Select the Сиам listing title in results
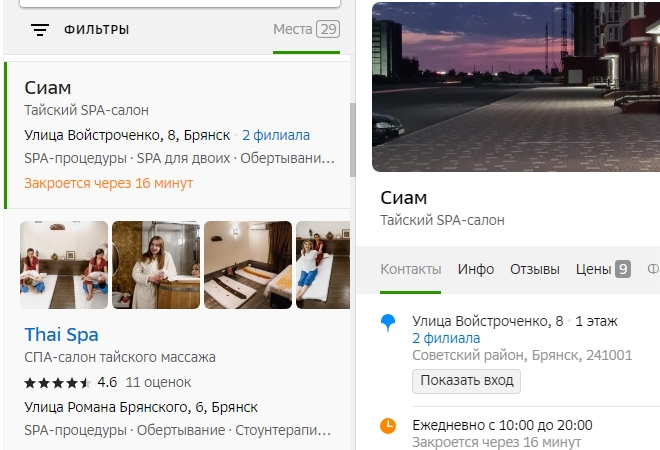The height and width of the screenshot is (450, 660). tap(48, 88)
